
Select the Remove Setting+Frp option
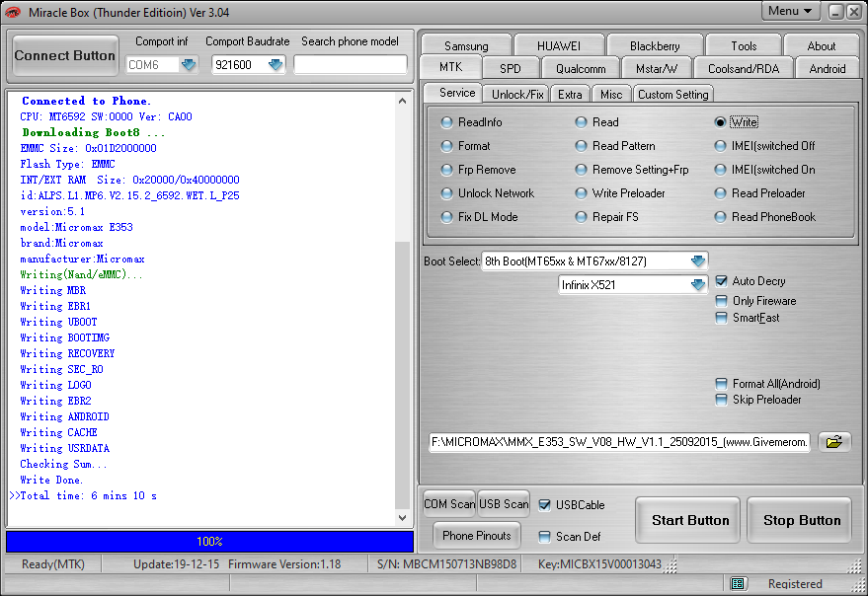coord(632,170)
